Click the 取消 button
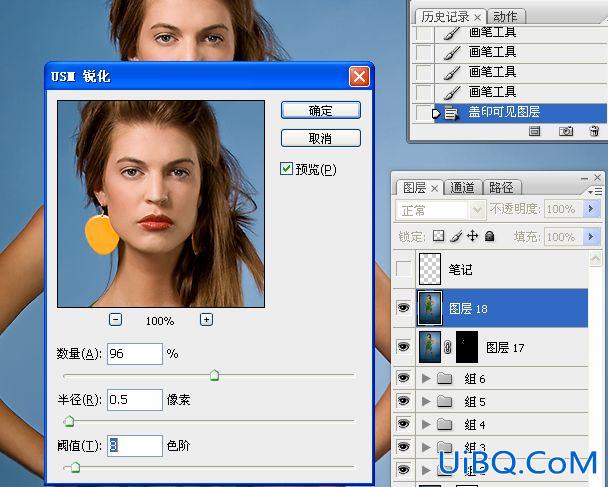Viewport: 608px width, 487px height. pos(321,138)
